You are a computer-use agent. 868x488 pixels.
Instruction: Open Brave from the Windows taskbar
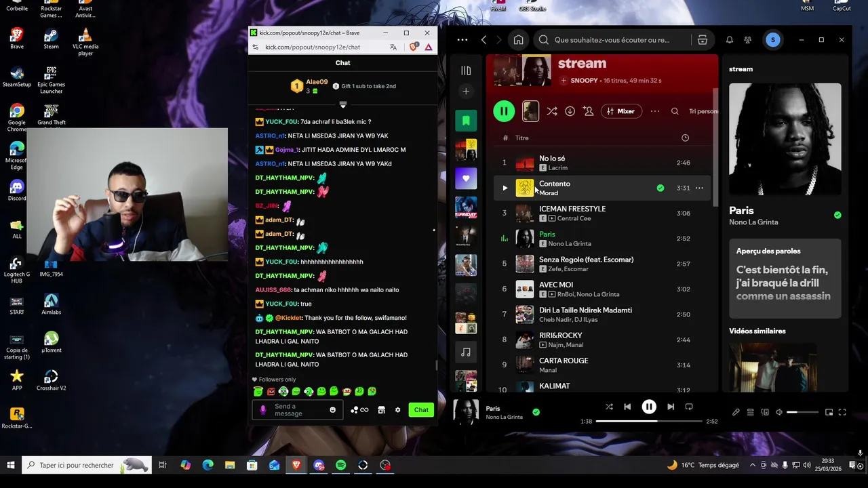296,465
